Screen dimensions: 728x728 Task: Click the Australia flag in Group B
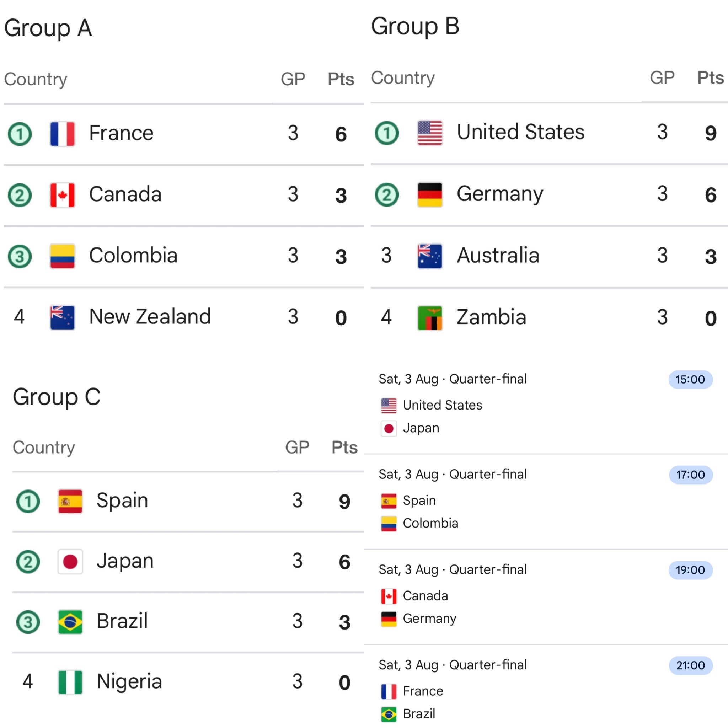coord(429,257)
